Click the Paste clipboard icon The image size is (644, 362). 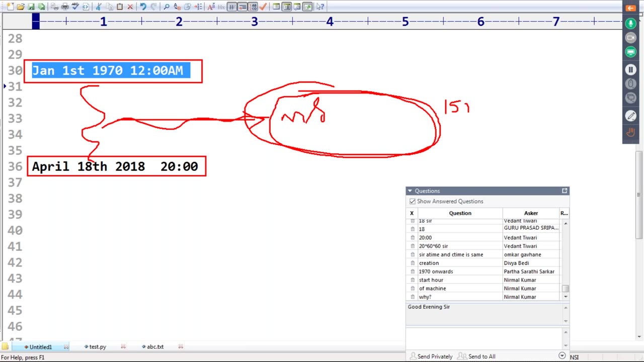tap(119, 7)
